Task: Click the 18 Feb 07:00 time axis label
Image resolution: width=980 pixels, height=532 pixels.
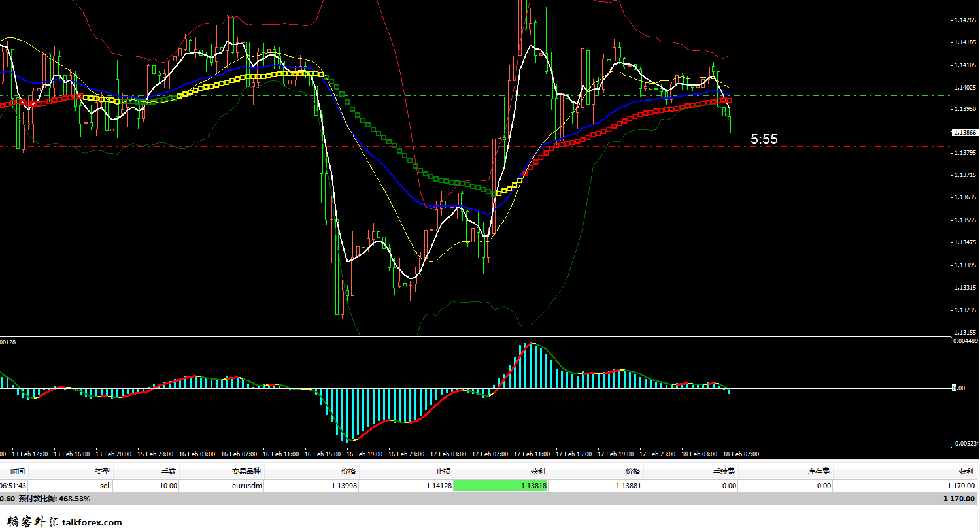Action: tap(741, 454)
